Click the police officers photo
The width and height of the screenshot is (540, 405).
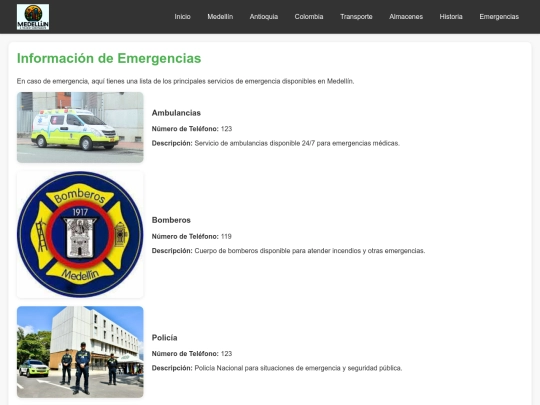coord(80,352)
